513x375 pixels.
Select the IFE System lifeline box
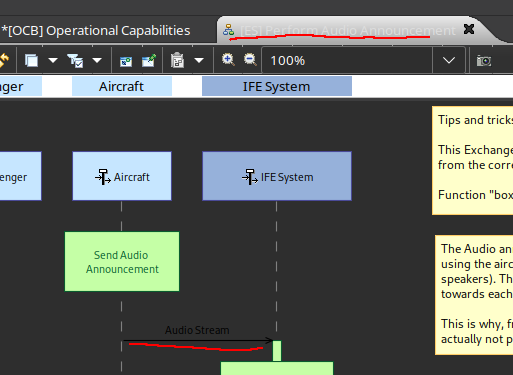pos(277,176)
